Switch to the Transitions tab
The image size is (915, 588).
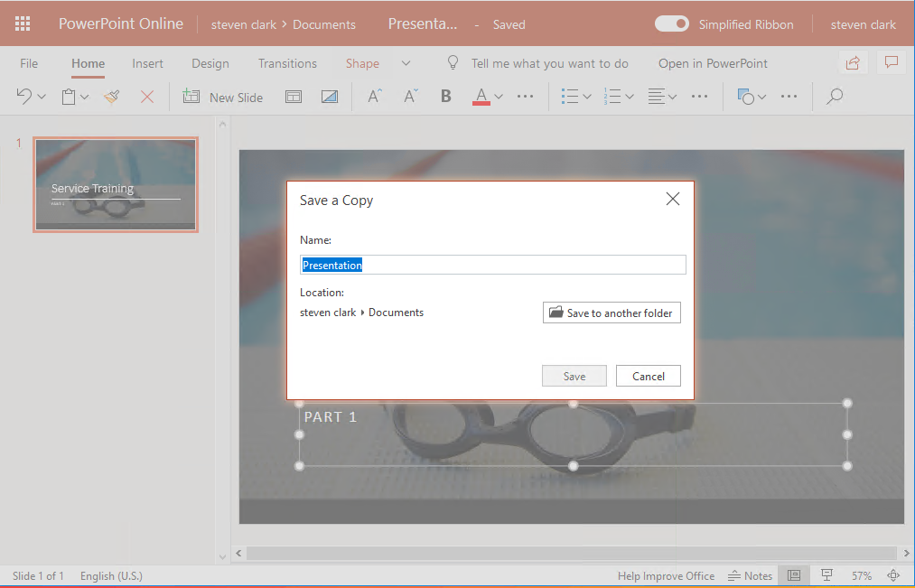pyautogui.click(x=287, y=63)
